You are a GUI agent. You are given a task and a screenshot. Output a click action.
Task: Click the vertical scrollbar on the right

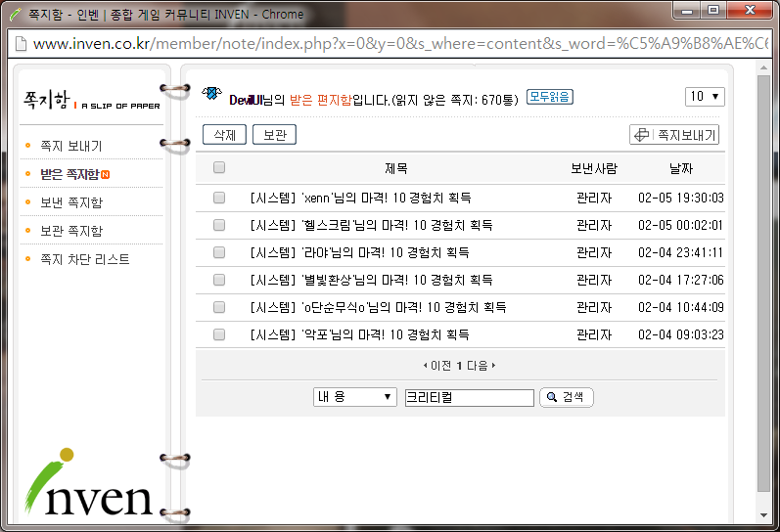tap(764, 293)
